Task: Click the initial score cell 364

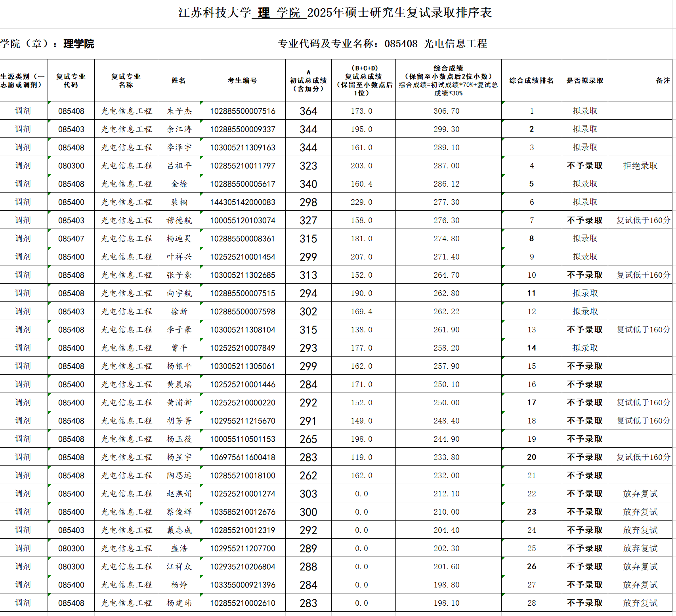Action: tap(308, 111)
